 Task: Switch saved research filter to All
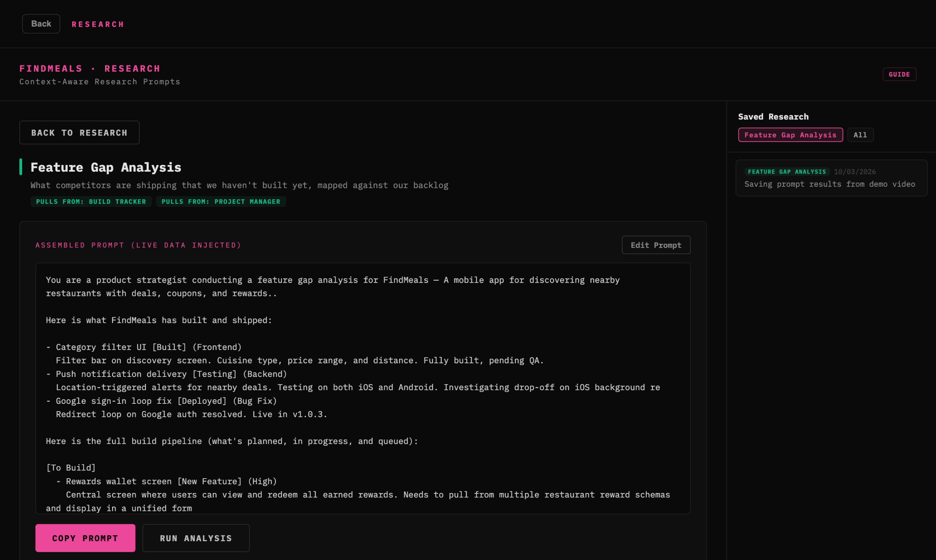point(860,135)
